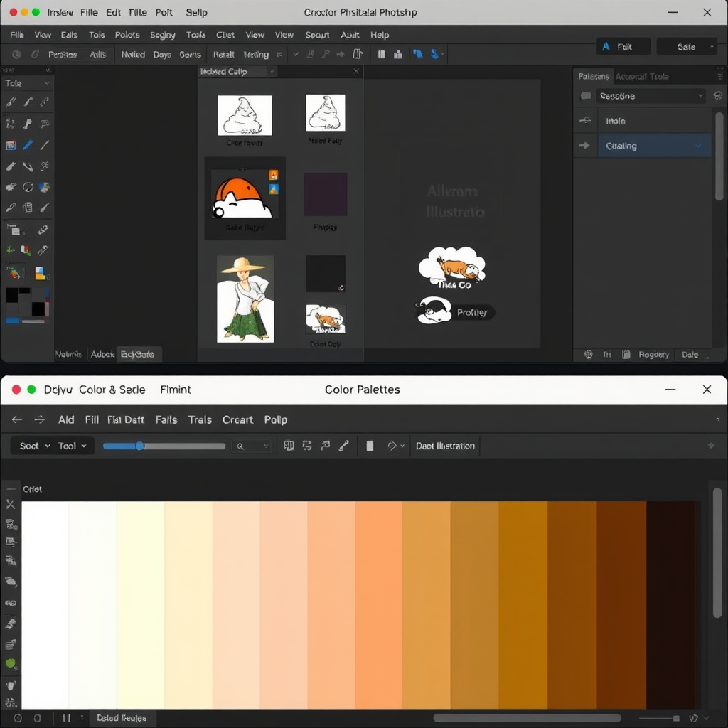728x728 pixels.
Task: Open the Seport menu
Action: pos(317,35)
